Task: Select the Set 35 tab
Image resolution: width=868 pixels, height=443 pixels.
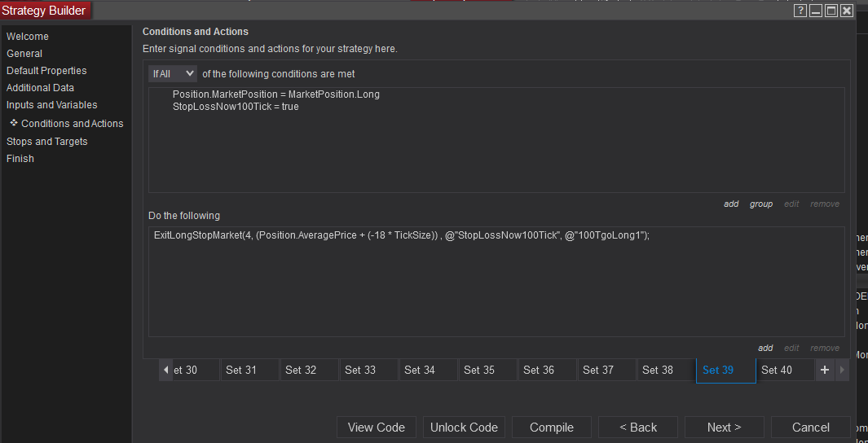Action: click(x=479, y=370)
